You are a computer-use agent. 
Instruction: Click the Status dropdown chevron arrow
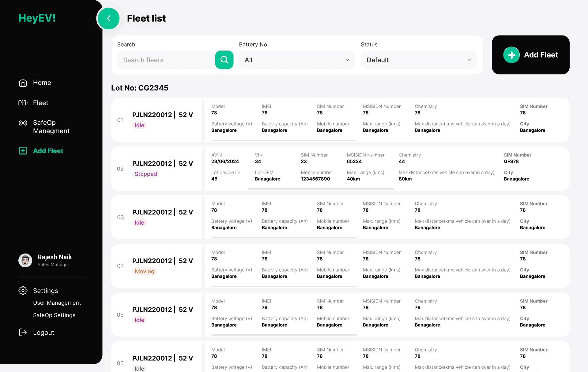[x=469, y=60]
